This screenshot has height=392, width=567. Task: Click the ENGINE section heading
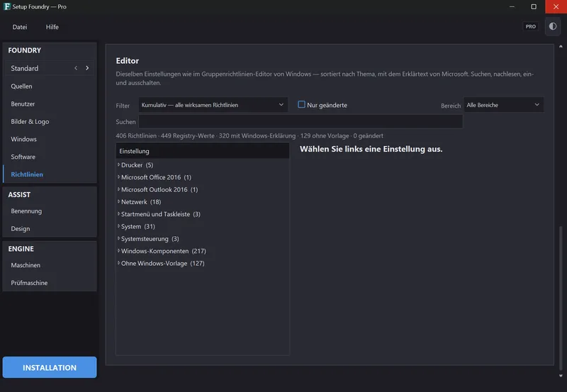(x=21, y=249)
